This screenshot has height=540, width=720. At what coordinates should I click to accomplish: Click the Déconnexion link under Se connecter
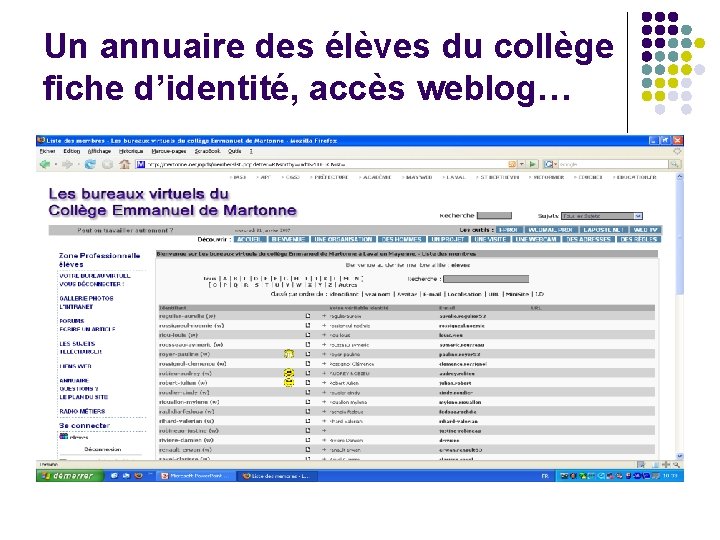[103, 449]
